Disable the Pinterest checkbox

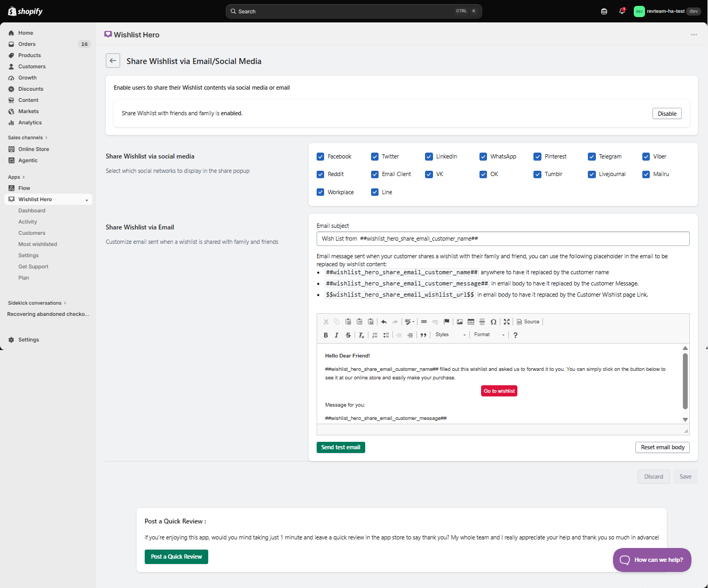point(537,156)
